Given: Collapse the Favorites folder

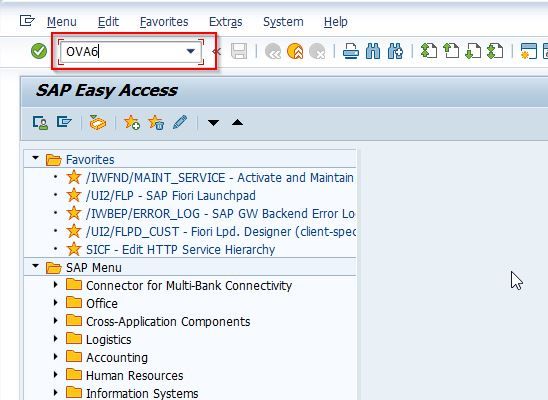Looking at the screenshot, I should click(x=35, y=158).
